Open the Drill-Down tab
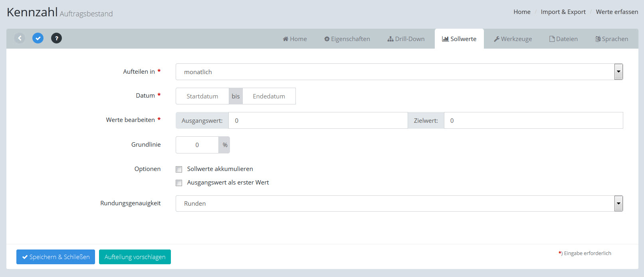This screenshot has height=277, width=644. tap(406, 39)
